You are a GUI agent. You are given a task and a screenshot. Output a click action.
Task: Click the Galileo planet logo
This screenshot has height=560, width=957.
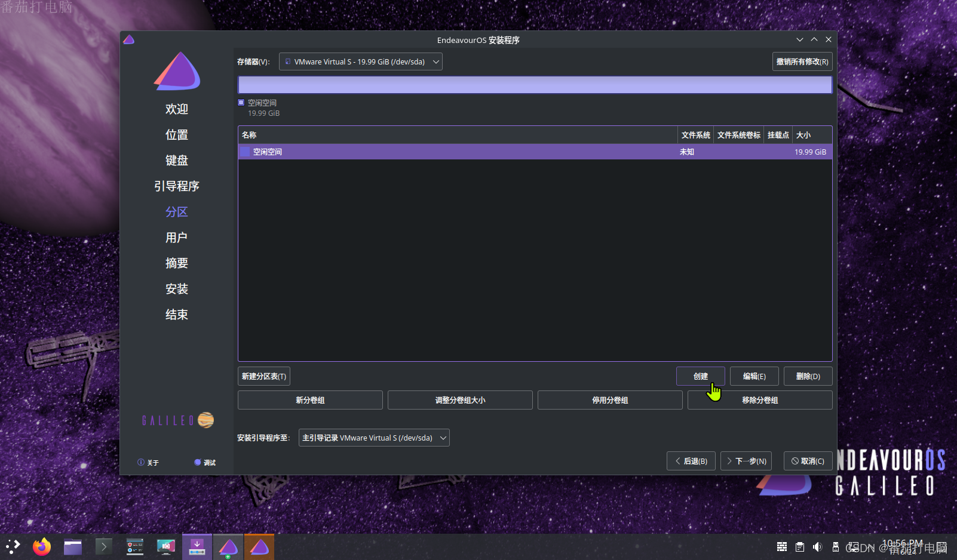click(x=206, y=420)
